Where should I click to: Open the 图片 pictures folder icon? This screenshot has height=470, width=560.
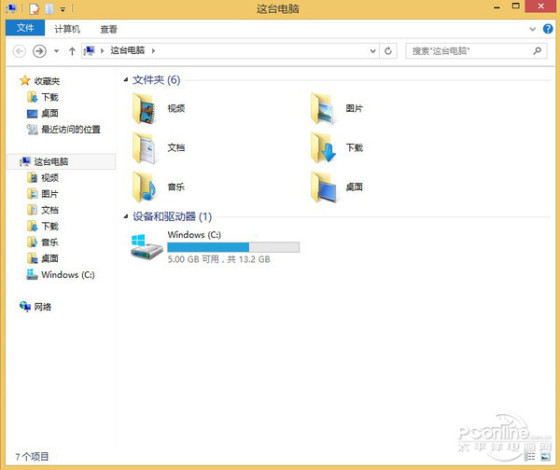click(323, 108)
